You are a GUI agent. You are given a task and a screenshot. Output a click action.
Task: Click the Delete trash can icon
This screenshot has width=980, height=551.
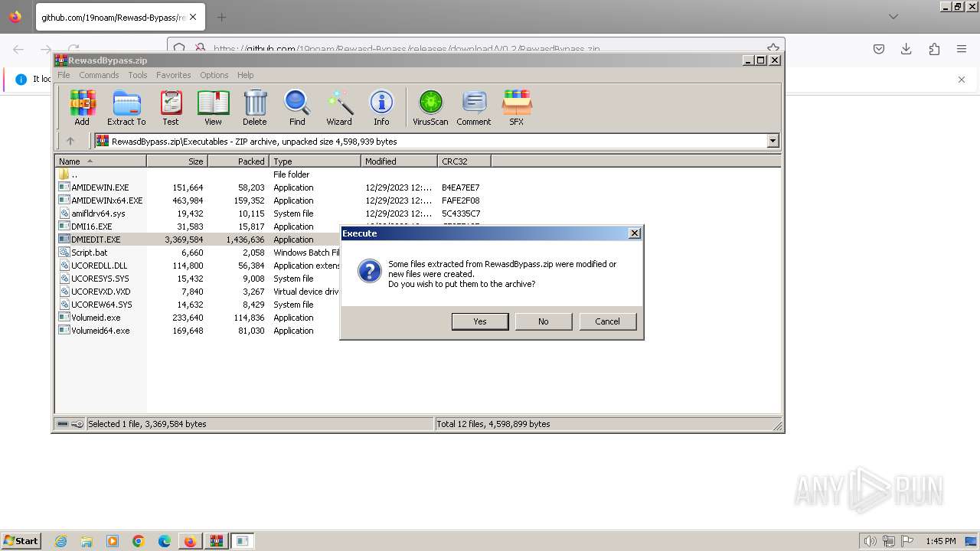click(x=255, y=107)
